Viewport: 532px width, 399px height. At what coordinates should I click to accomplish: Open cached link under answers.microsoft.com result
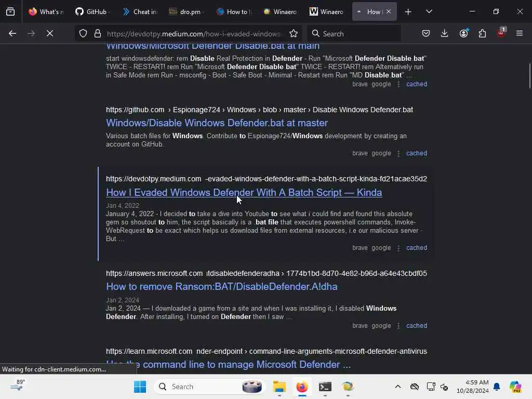(x=417, y=326)
